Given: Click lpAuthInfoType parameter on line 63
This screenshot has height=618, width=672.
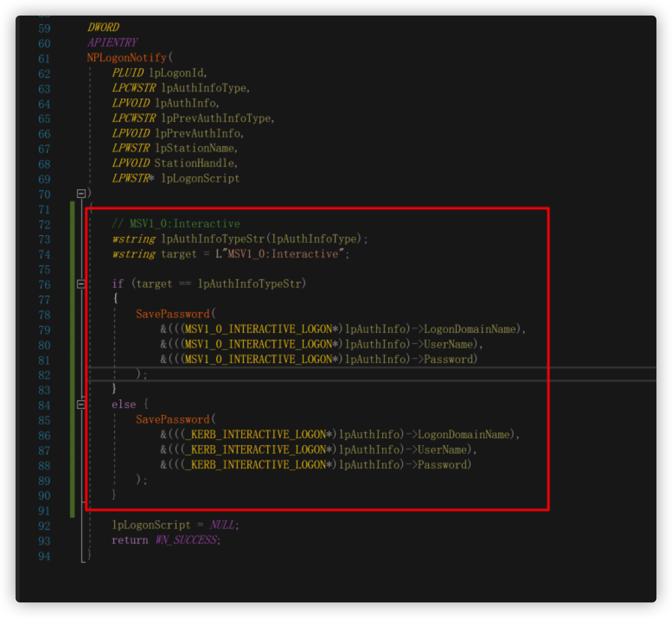Looking at the screenshot, I should tap(204, 88).
